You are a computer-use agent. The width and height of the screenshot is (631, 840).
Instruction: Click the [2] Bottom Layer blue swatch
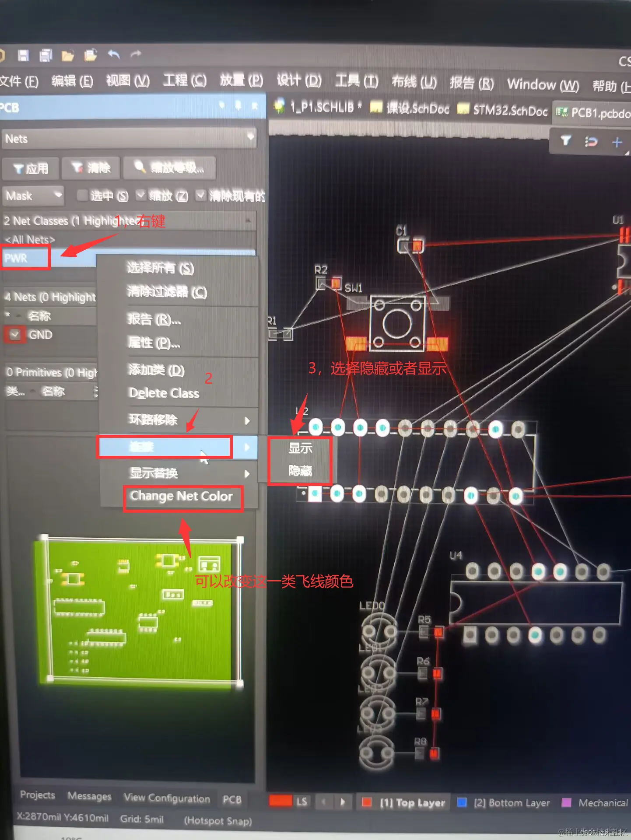click(x=461, y=802)
